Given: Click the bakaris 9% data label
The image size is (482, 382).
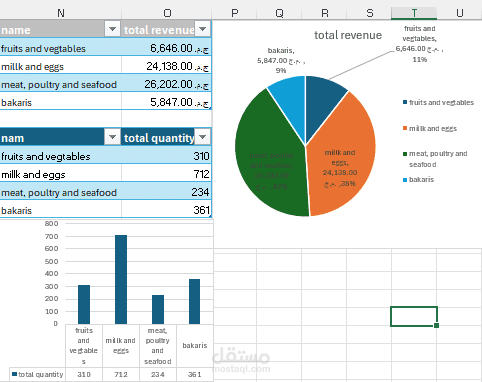Looking at the screenshot, I should (281, 60).
